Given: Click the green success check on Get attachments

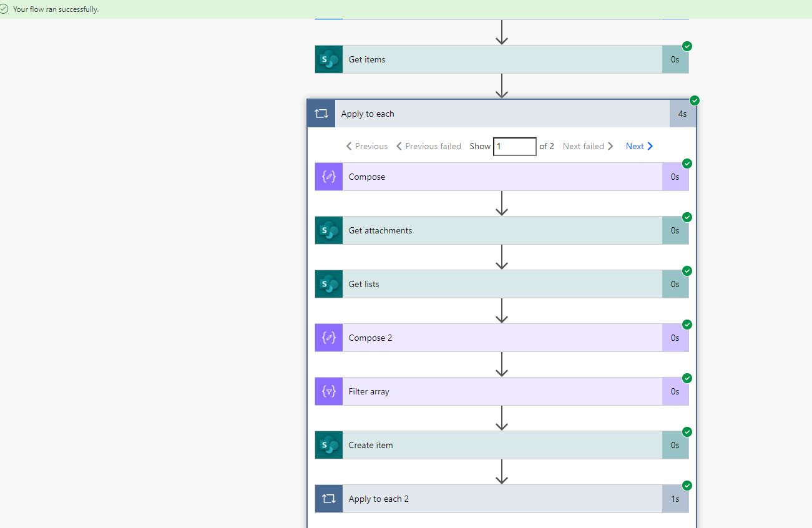Looking at the screenshot, I should tap(687, 217).
